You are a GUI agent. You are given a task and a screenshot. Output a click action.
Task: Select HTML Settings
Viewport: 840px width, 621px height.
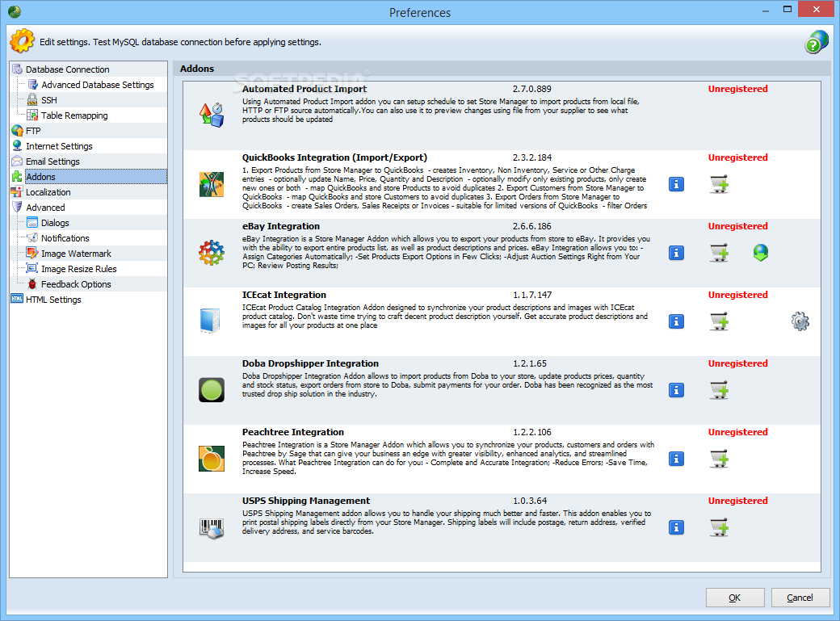53,300
